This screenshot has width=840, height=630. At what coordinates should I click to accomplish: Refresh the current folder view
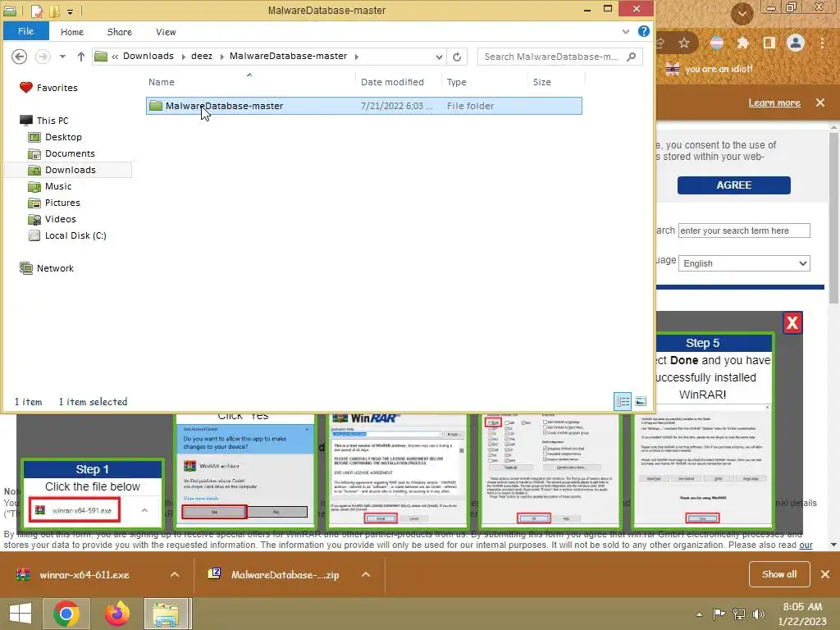click(x=457, y=57)
